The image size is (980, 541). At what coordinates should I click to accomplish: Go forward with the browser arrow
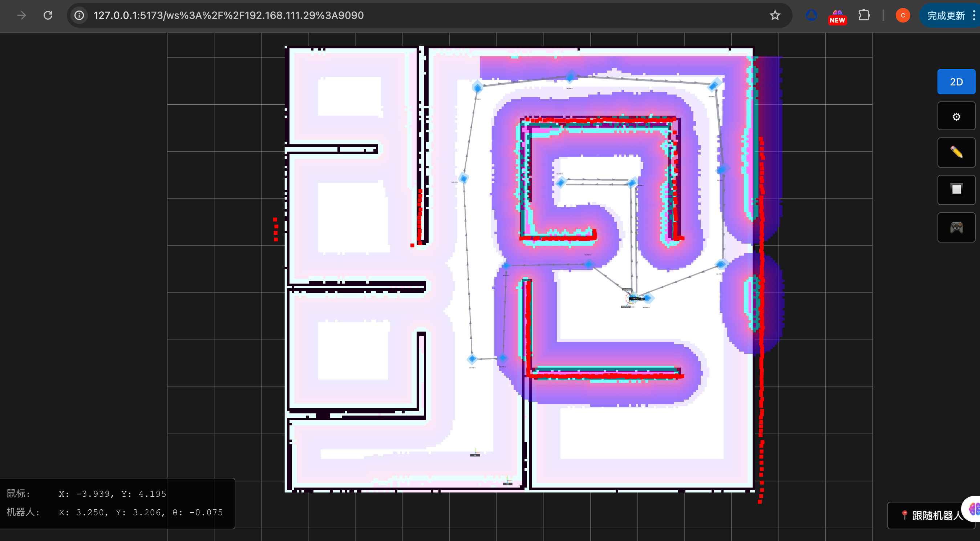(x=22, y=15)
